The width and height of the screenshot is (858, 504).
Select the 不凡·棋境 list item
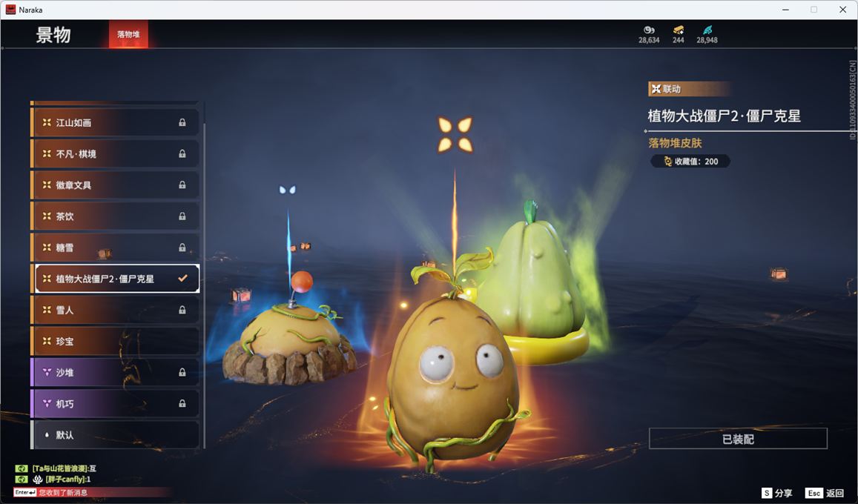pyautogui.click(x=115, y=154)
